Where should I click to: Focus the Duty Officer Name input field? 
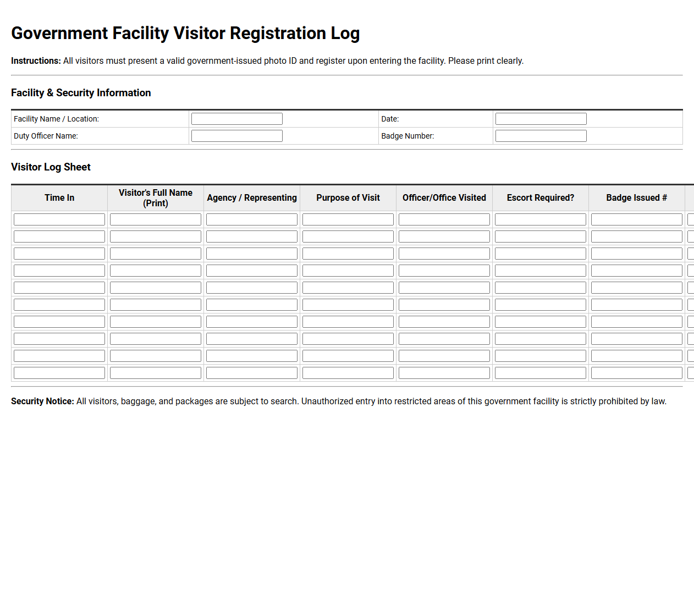coord(237,136)
